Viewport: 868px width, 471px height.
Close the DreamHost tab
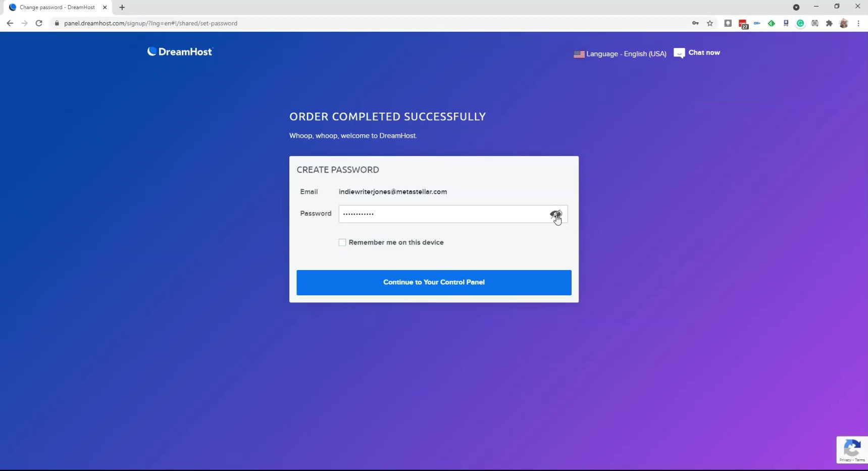click(x=105, y=8)
